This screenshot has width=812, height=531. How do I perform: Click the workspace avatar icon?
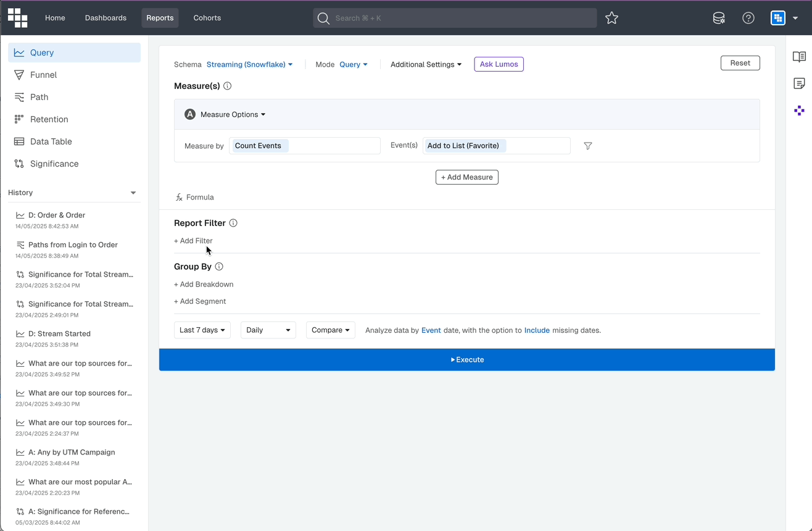pyautogui.click(x=777, y=18)
